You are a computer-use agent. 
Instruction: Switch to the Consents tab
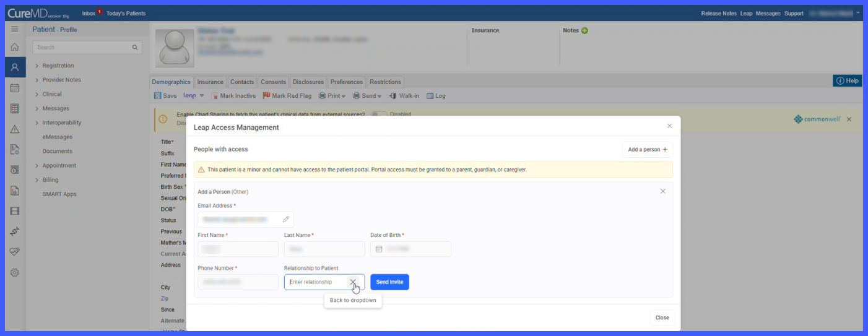273,82
